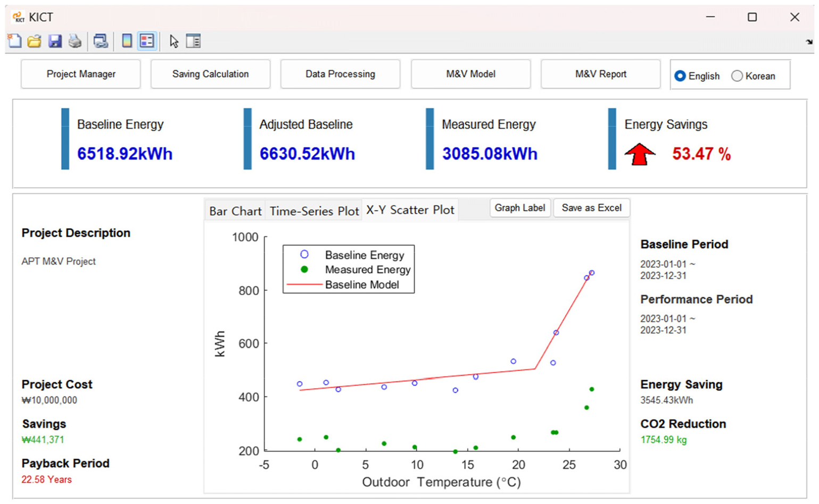Expand the toolbar overflow arrow at far right
This screenshot has height=504, width=819.
809,42
